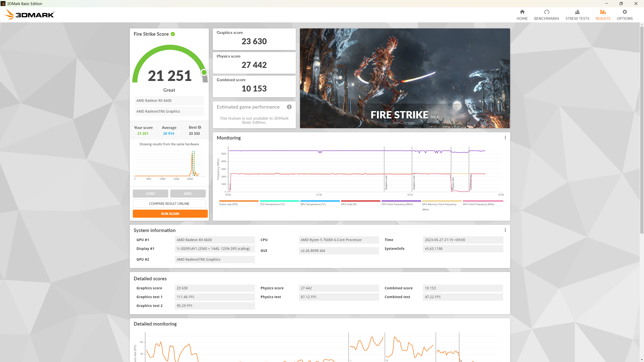Click Graphics test 1 value 111.46 FPS
This screenshot has height=362, width=644.
pyautogui.click(x=215, y=297)
